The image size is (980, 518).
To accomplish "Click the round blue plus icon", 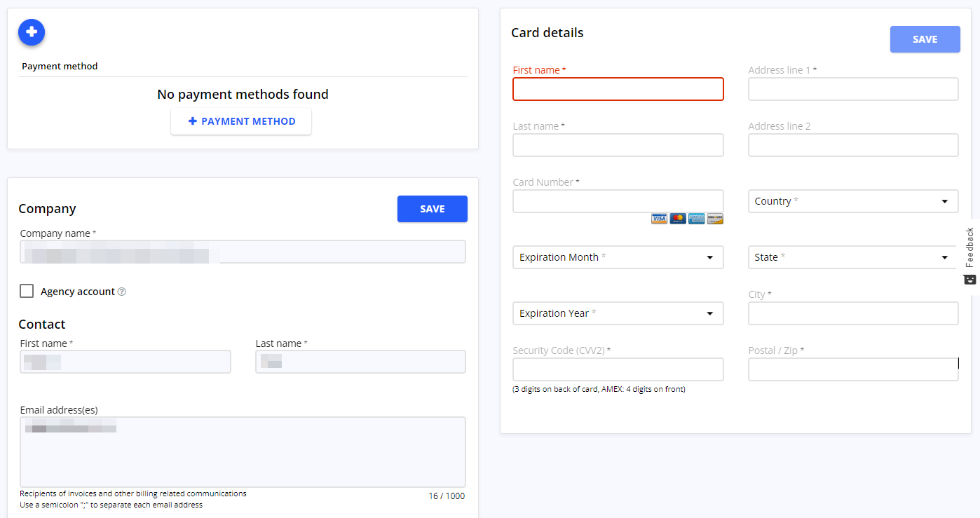I will click(32, 32).
